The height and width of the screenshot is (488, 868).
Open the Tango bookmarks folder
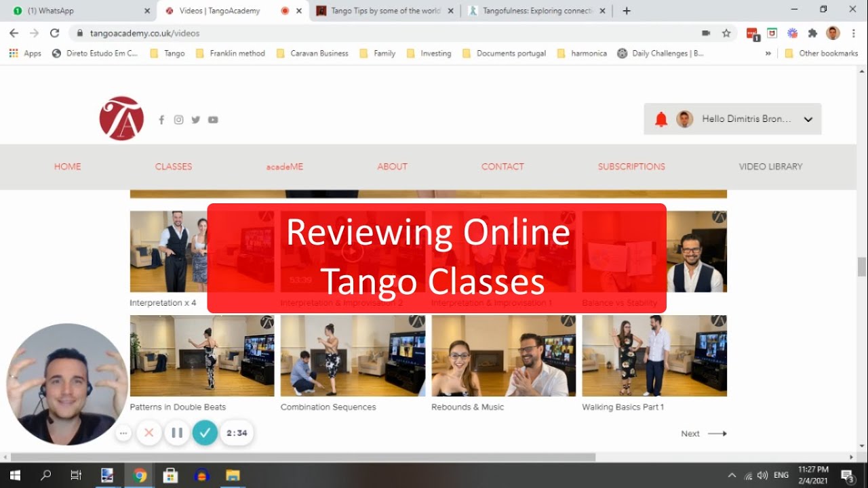[x=167, y=54]
